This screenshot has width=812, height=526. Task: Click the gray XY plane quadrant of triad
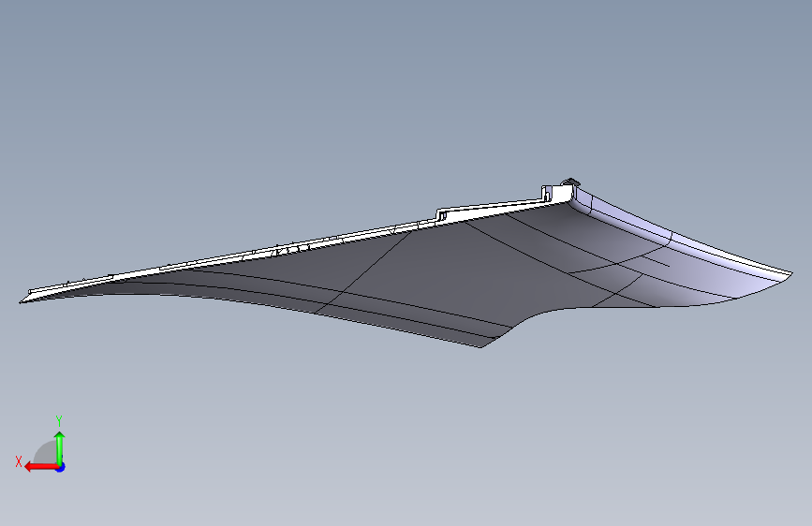pyautogui.click(x=47, y=453)
